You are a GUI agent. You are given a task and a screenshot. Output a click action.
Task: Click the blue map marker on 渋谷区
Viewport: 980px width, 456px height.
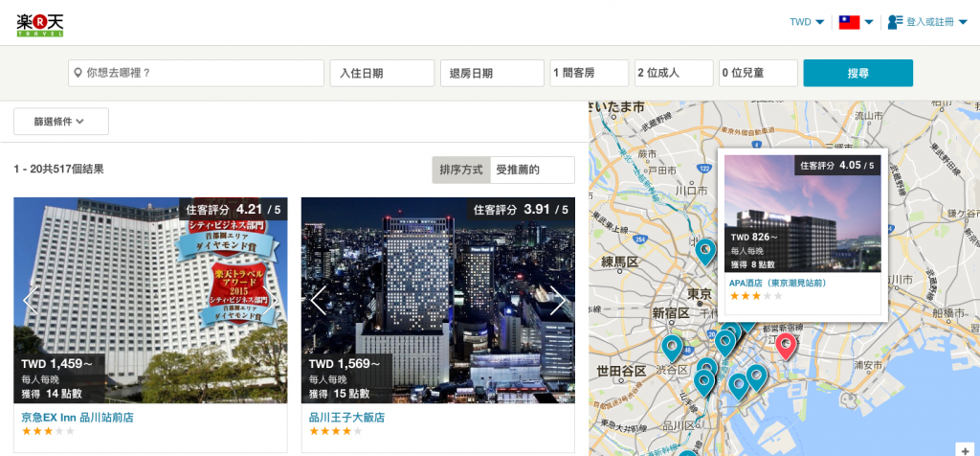(672, 348)
